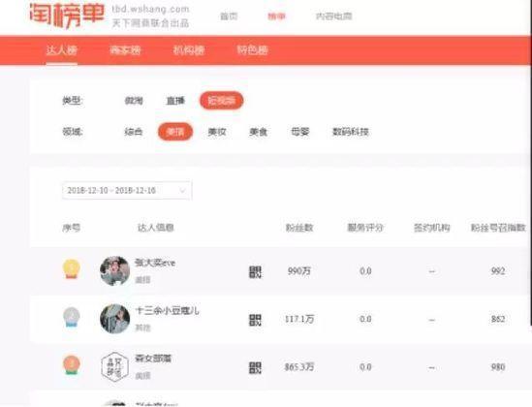Go to 首页 in top navigation
This screenshot has width=532, height=407.
click(229, 16)
